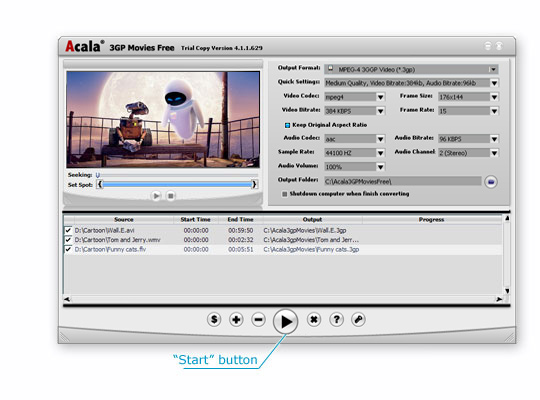
Task: Click end time 00:02:32
Action: pos(240,240)
